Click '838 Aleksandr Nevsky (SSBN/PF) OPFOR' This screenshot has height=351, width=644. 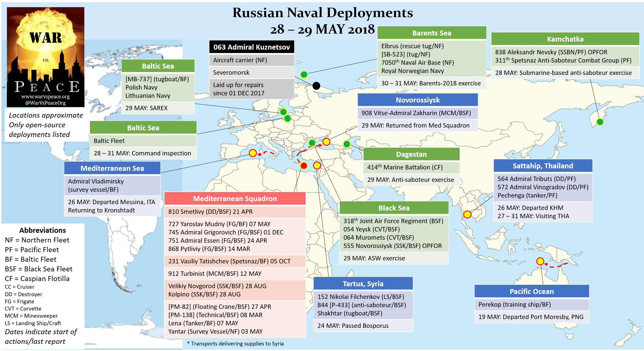point(551,52)
